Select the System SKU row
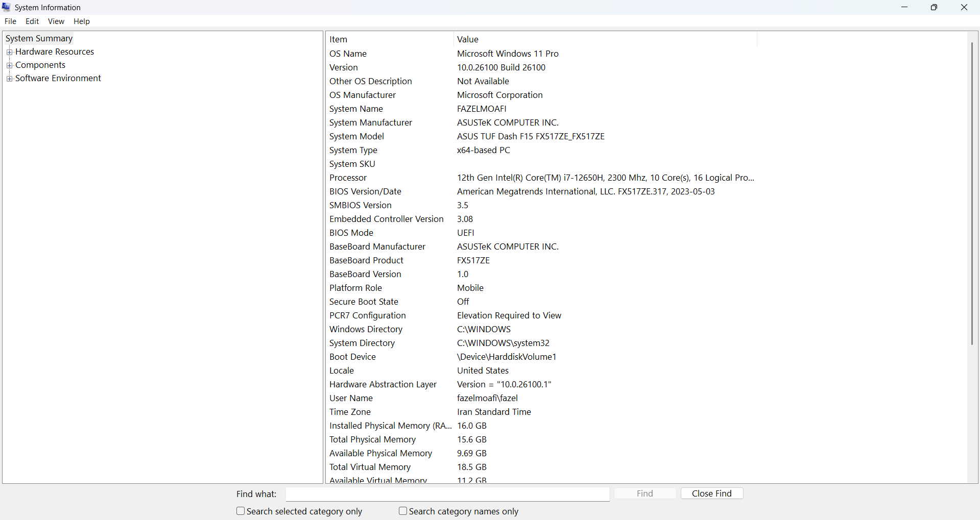This screenshot has height=520, width=980. 541,164
